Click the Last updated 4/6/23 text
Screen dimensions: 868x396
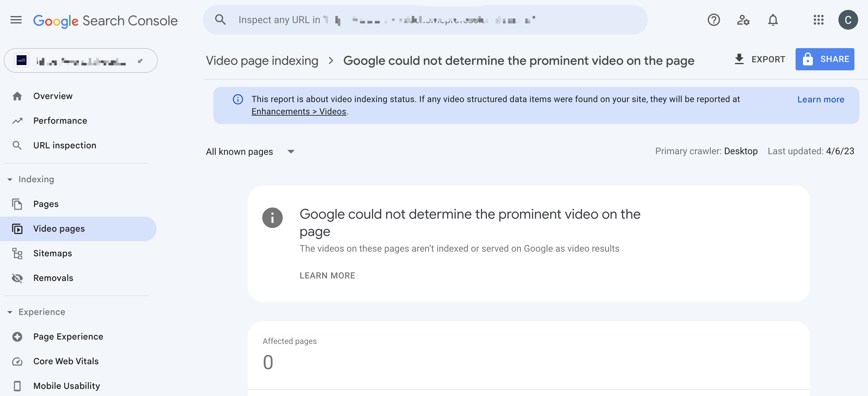point(811,151)
